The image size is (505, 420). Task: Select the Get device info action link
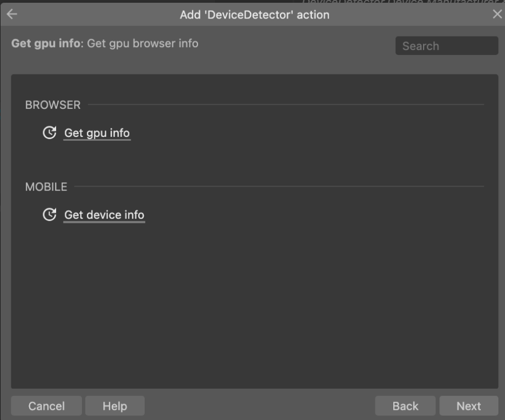[x=104, y=215]
